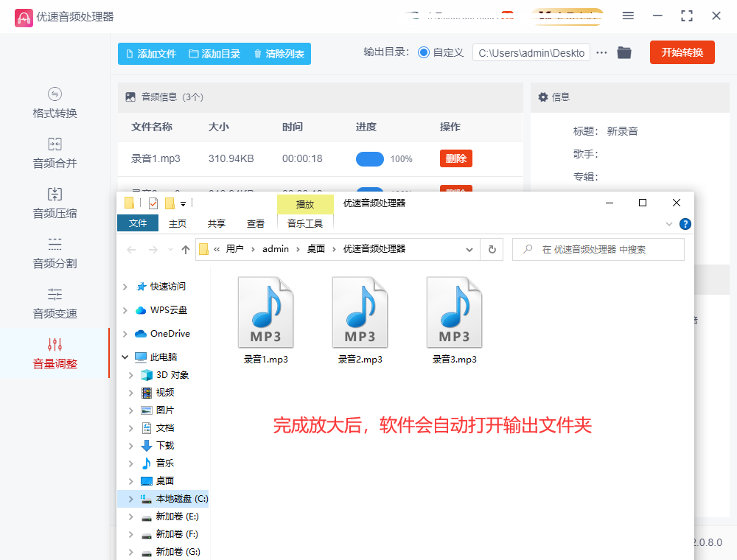Go forward in Explorer navigation
Viewport: 737px width, 560px height.
153,250
